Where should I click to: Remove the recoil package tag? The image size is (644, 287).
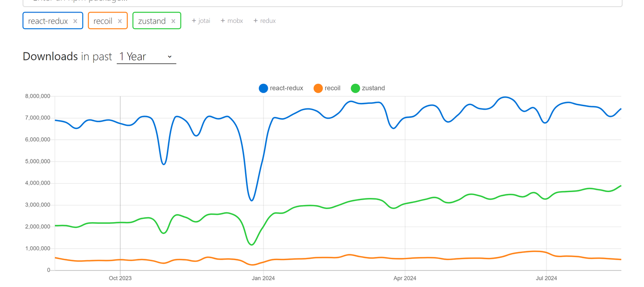click(120, 21)
